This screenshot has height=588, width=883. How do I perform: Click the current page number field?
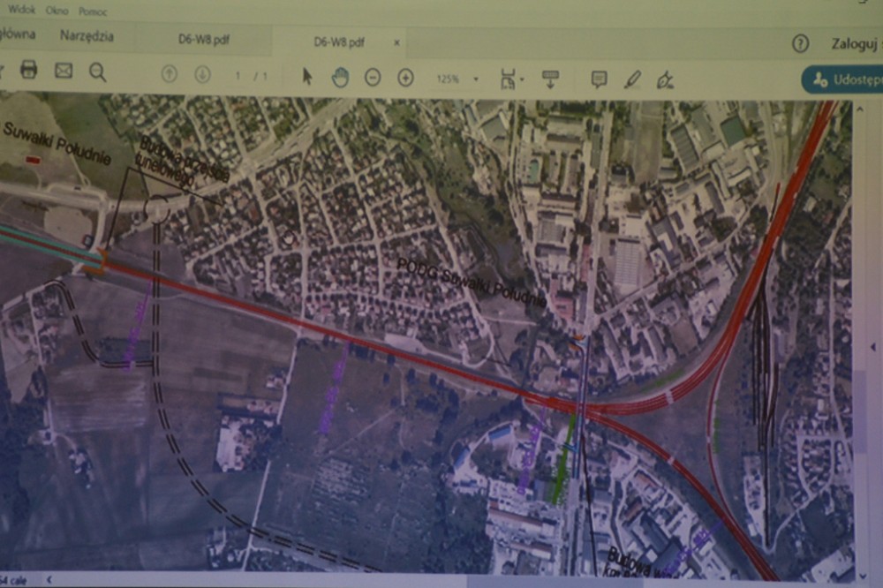tap(237, 77)
